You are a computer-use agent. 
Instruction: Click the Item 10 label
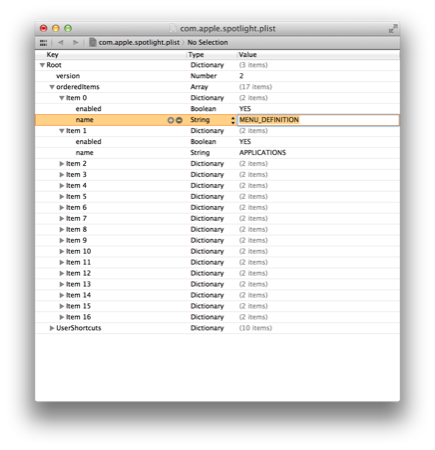click(x=78, y=251)
